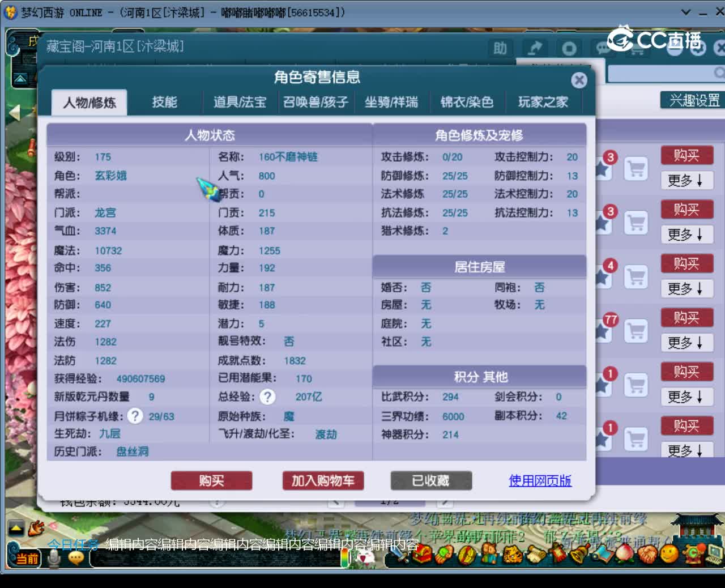Click the up-arrow expand icon above chat bar
The height and width of the screenshot is (588, 725).
coord(16,529)
